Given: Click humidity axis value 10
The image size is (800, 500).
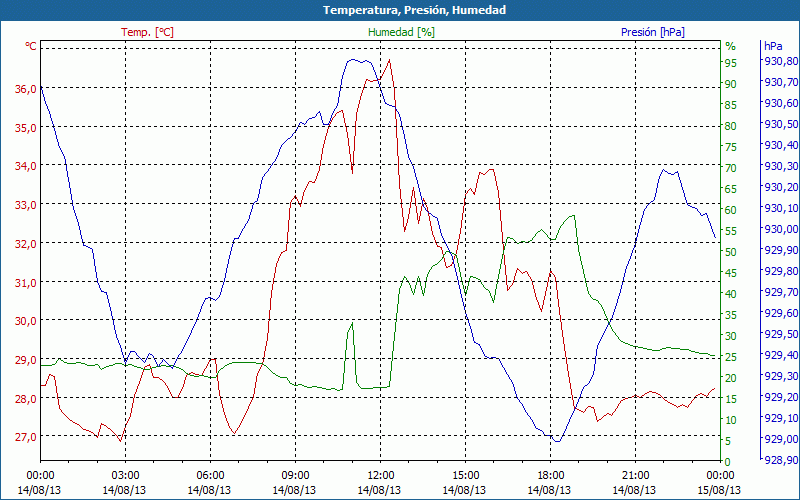Looking at the screenshot, I should coord(731,420).
